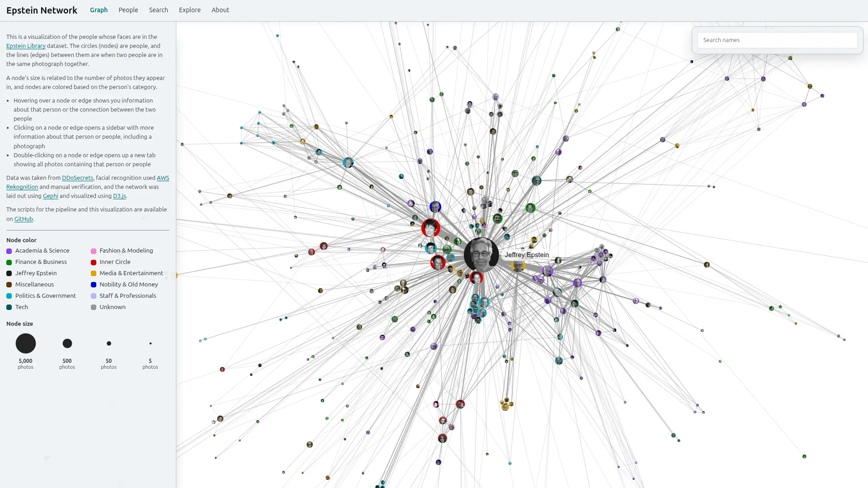868x488 pixels.
Task: Click the 'Miscellaneous' legend label
Action: click(x=34, y=285)
